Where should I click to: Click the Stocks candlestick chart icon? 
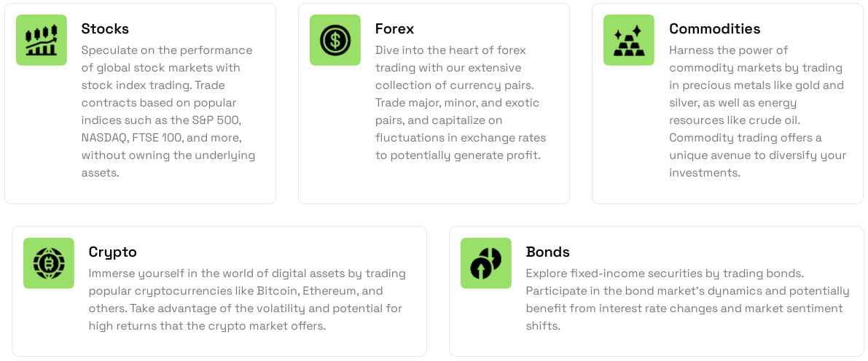[42, 40]
